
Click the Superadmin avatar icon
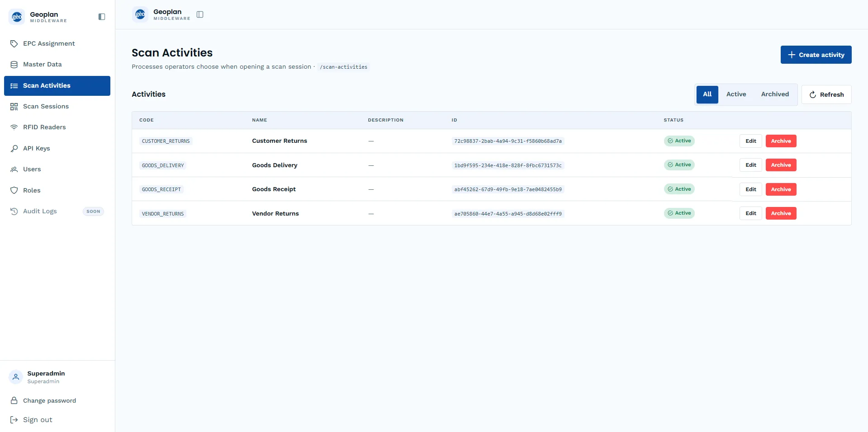[x=16, y=377]
